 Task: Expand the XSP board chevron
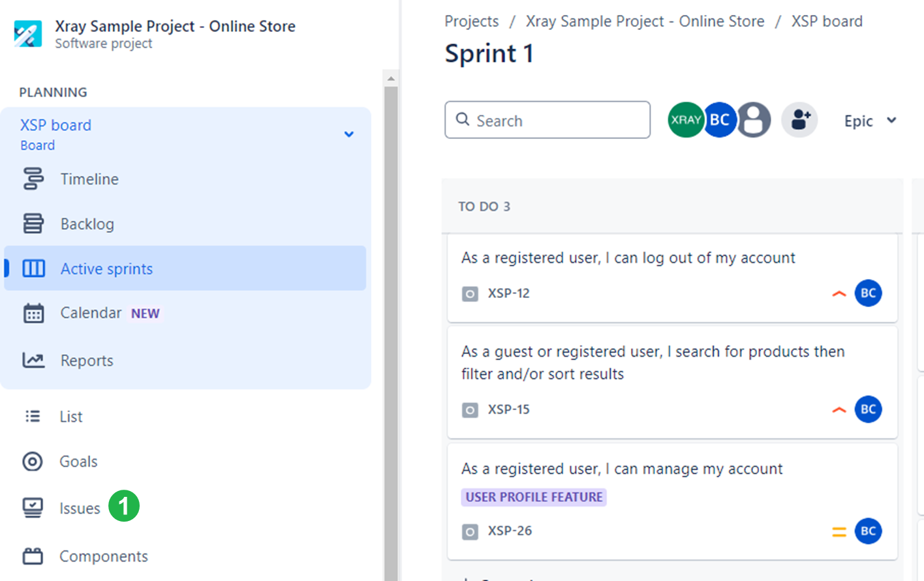[349, 134]
